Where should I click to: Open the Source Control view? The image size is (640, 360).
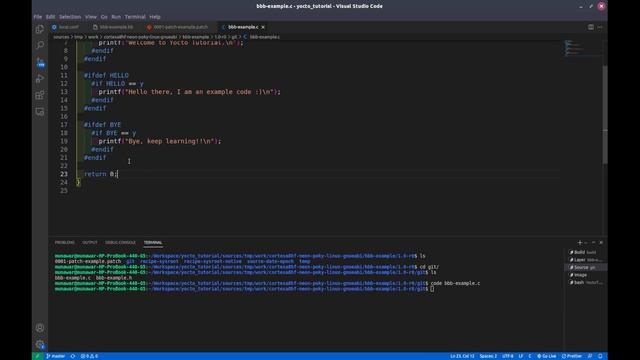click(x=40, y=62)
